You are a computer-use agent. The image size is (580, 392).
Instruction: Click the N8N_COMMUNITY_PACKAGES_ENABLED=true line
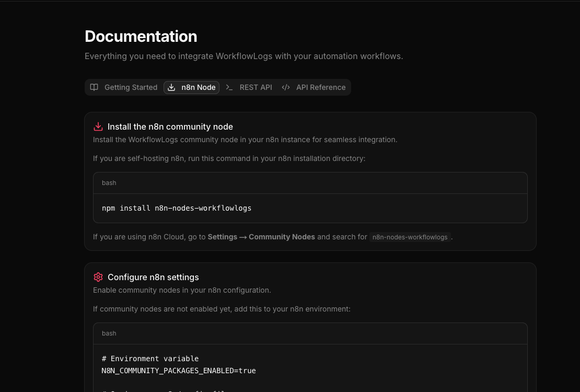tap(179, 371)
